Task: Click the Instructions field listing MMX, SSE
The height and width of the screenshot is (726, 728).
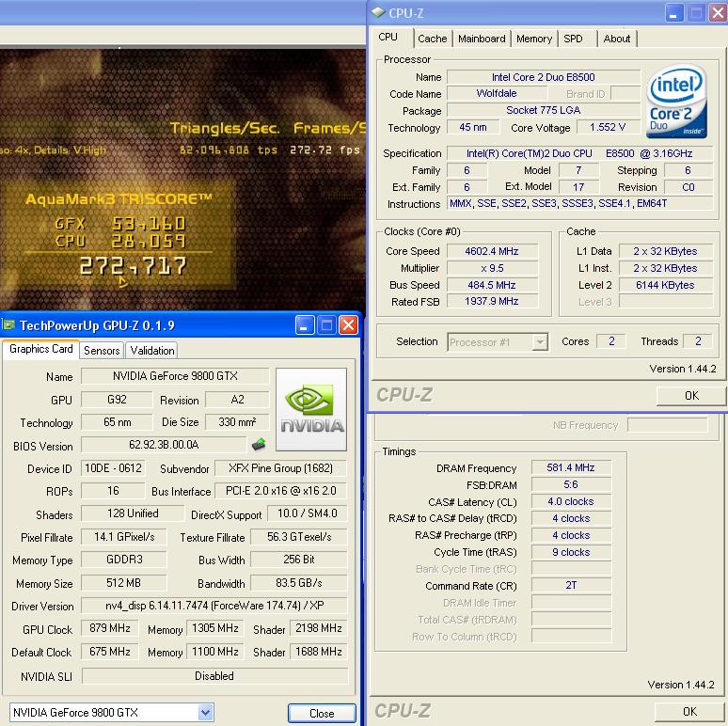Action: click(580, 203)
